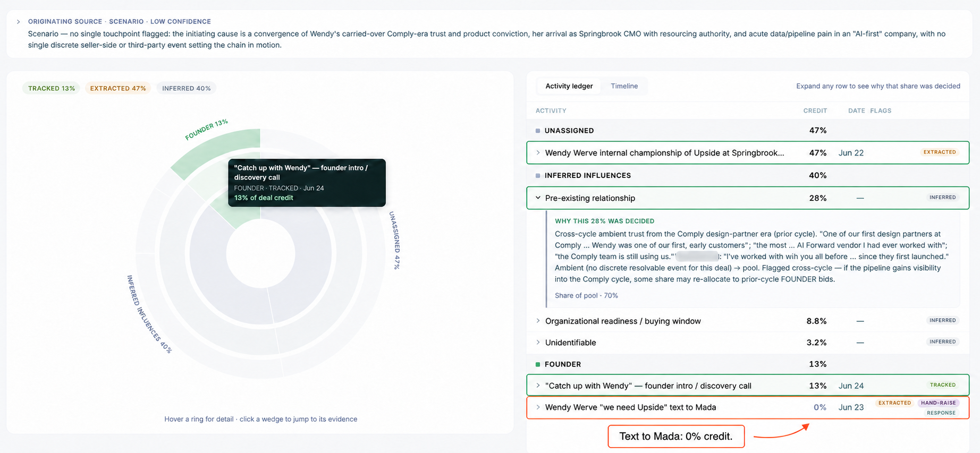
Task: Expand the Originating Source section chevron
Action: click(x=19, y=22)
